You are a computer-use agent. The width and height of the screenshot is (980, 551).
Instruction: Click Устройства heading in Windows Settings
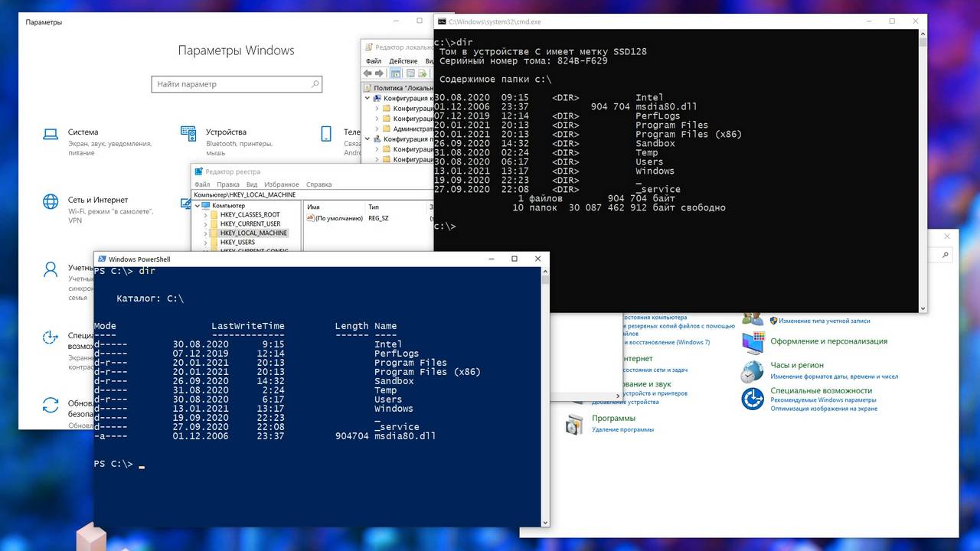(x=226, y=132)
